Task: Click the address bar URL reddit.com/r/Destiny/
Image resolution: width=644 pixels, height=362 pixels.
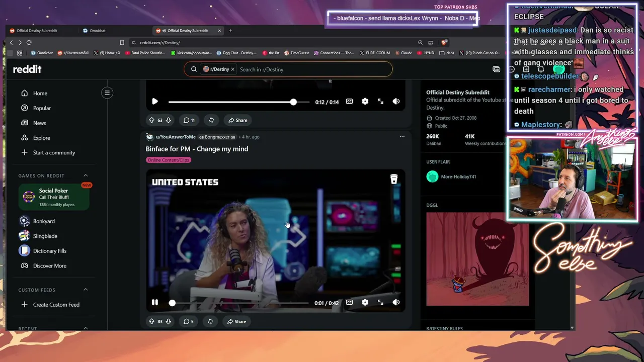Action: (x=159, y=43)
